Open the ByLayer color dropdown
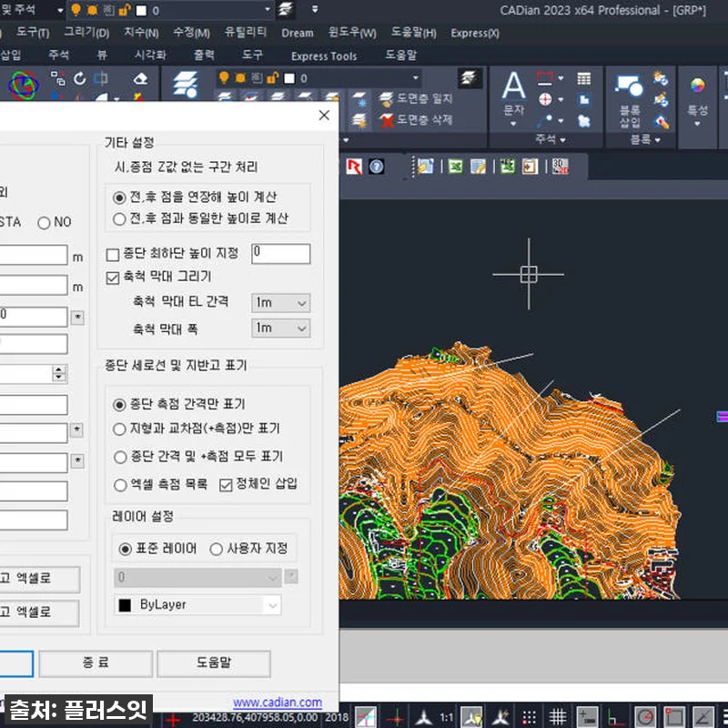 point(197,605)
